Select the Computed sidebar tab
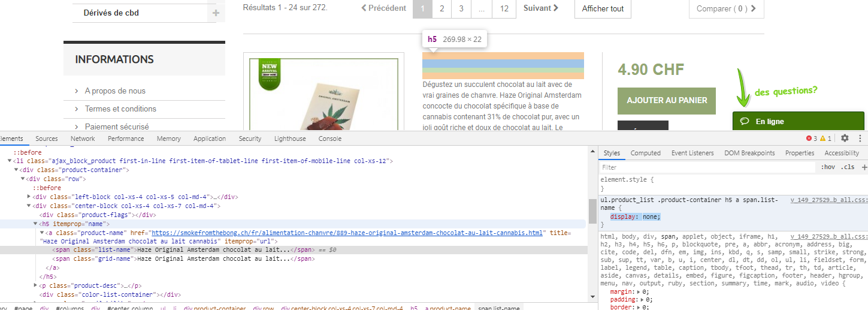 pos(646,153)
